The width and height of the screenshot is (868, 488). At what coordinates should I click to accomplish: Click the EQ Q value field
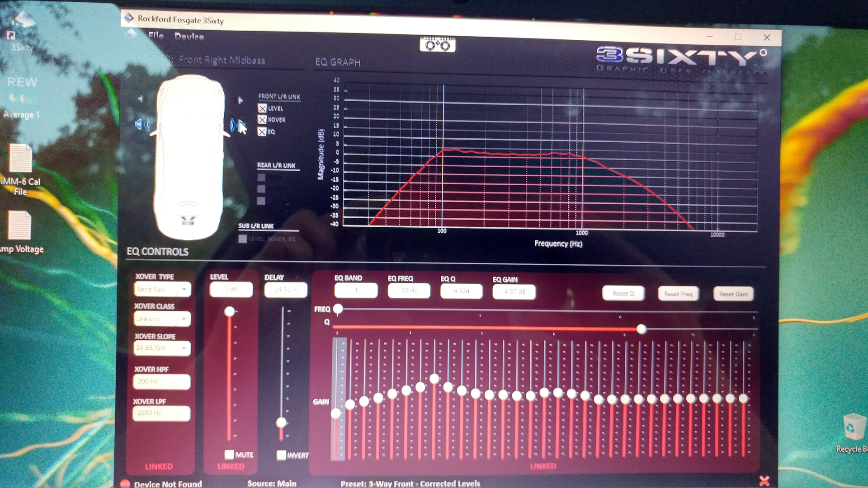(x=462, y=291)
